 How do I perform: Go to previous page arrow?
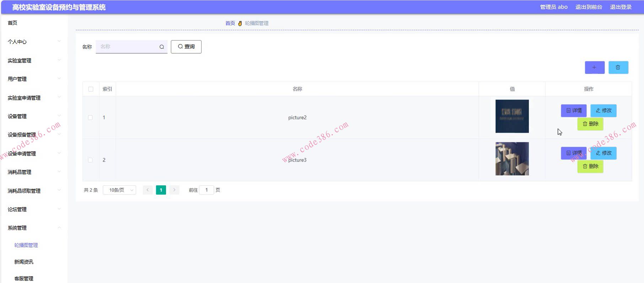click(147, 190)
